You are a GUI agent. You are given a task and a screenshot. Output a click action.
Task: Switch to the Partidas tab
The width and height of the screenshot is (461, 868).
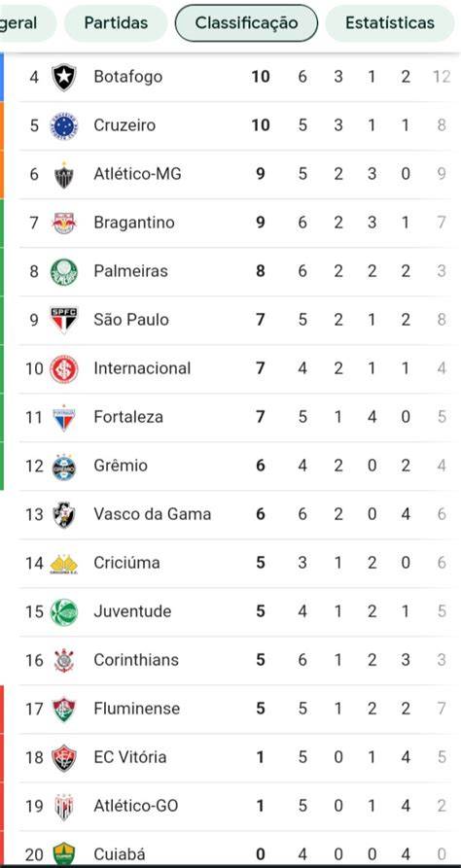tap(116, 22)
